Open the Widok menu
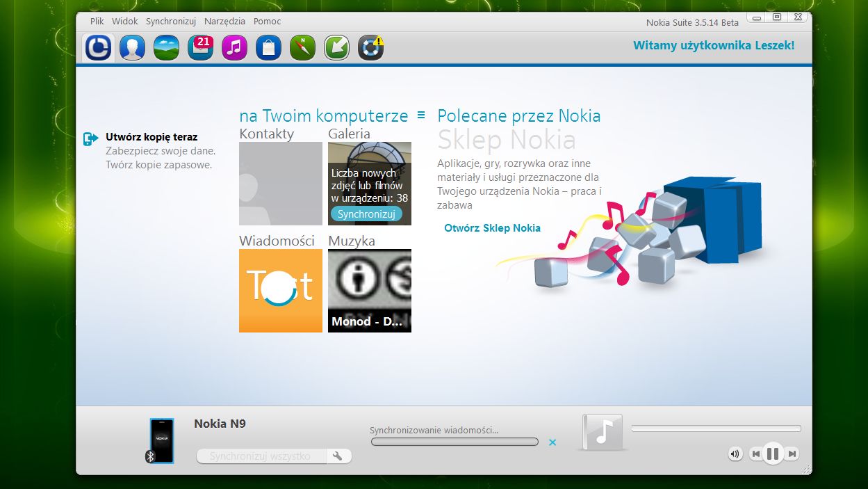Screen dimensions: 868x489 (x=125, y=22)
